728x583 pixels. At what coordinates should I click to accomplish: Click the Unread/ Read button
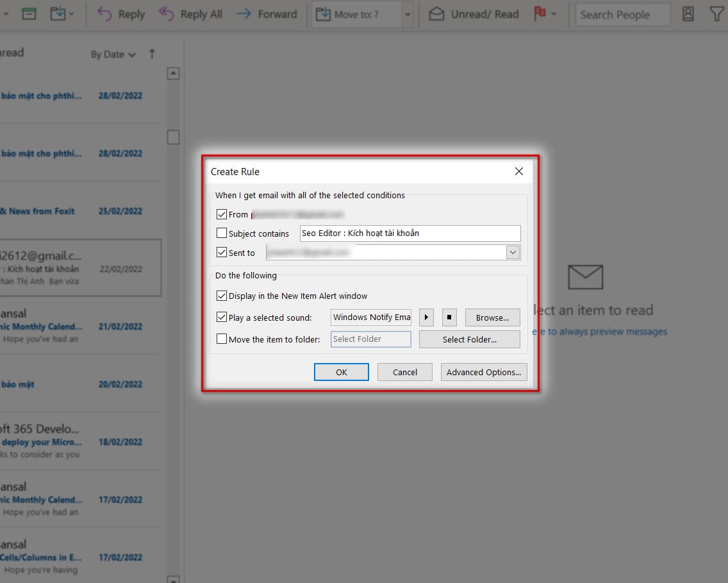pyautogui.click(x=473, y=14)
